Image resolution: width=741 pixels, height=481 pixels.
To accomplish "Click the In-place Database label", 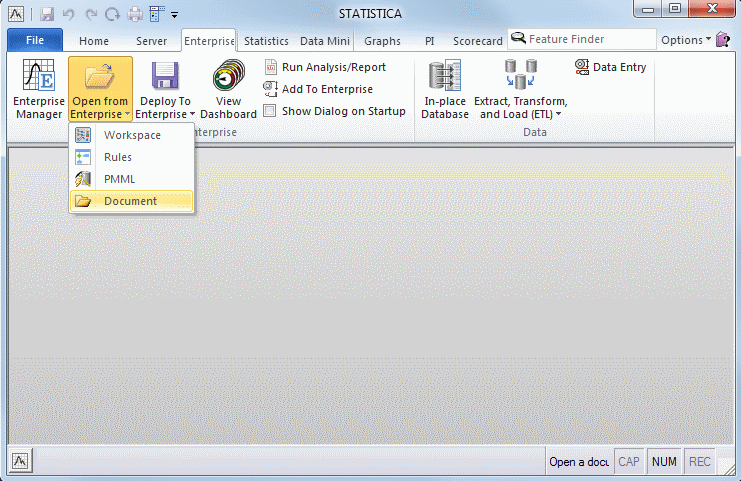I will pos(445,108).
